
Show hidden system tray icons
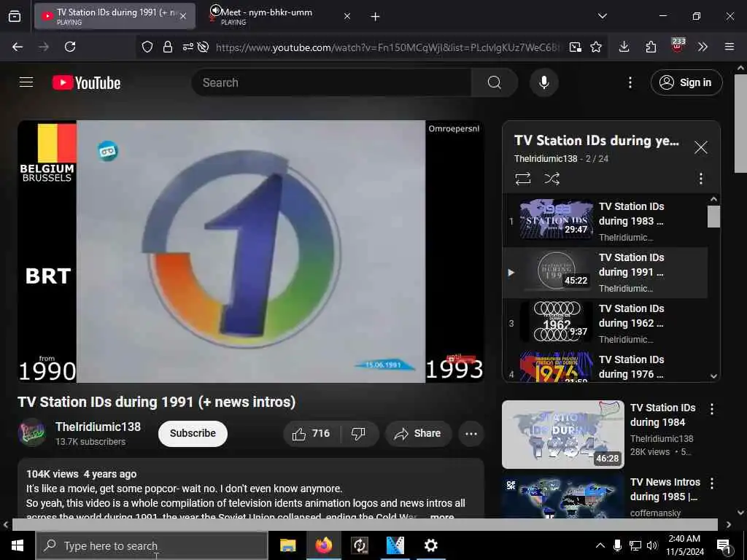[x=600, y=545]
